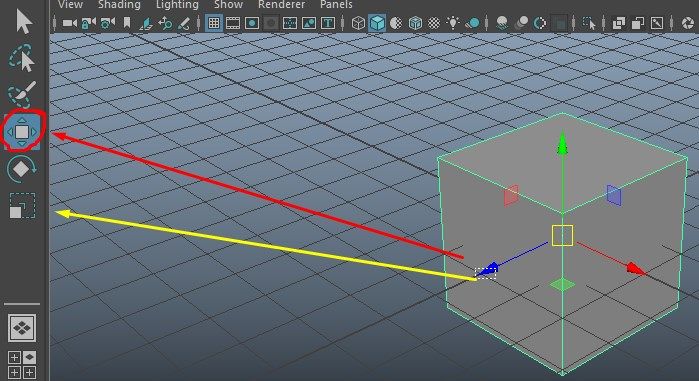Set Single Perspective View layout
Viewport: 699px width, 381px height.
[x=22, y=328]
